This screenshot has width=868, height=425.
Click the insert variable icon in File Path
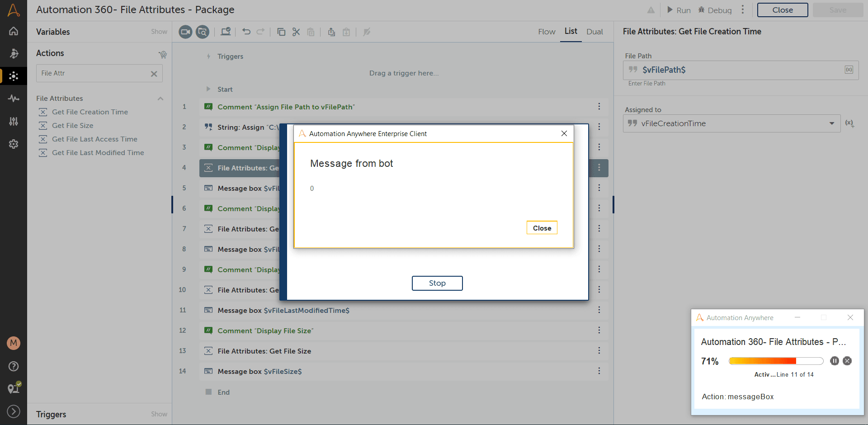849,70
